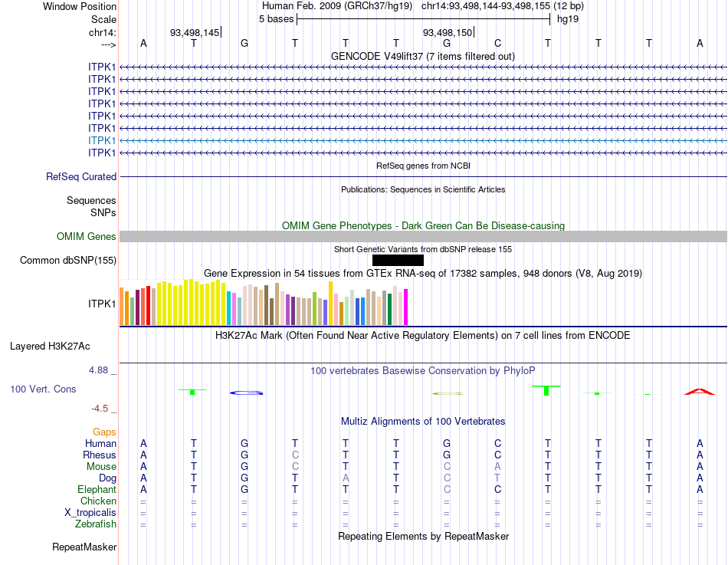Click the blue G PhyloP conservation logo

click(x=247, y=393)
